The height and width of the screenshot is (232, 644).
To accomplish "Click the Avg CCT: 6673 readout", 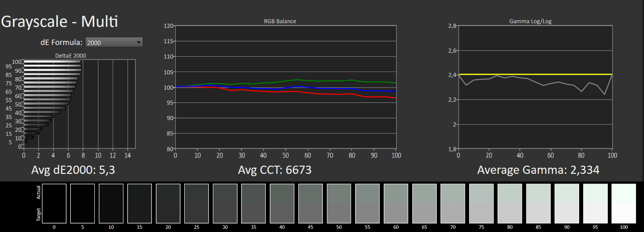I will [275, 170].
